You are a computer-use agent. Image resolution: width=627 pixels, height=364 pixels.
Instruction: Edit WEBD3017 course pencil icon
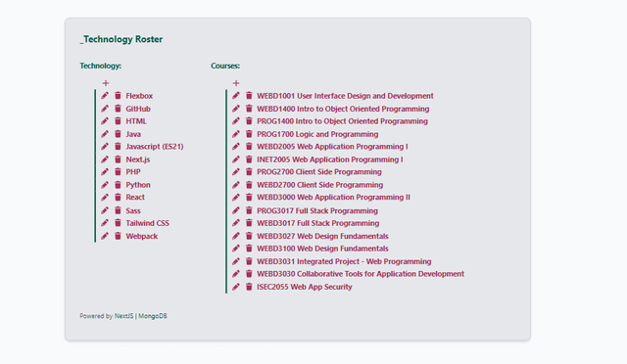coord(236,223)
